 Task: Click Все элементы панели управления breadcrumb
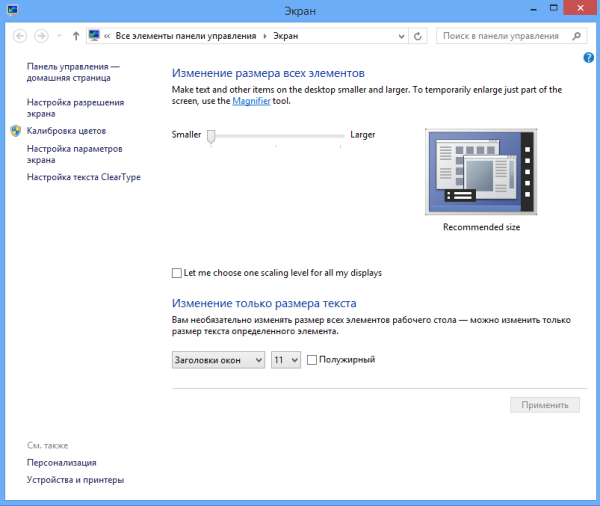click(x=186, y=36)
